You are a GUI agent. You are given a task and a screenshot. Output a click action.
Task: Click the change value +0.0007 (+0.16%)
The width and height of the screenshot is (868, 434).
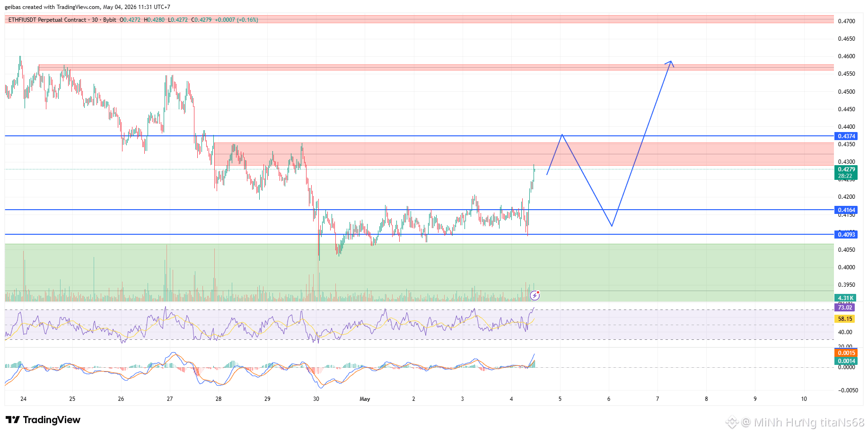coord(237,20)
